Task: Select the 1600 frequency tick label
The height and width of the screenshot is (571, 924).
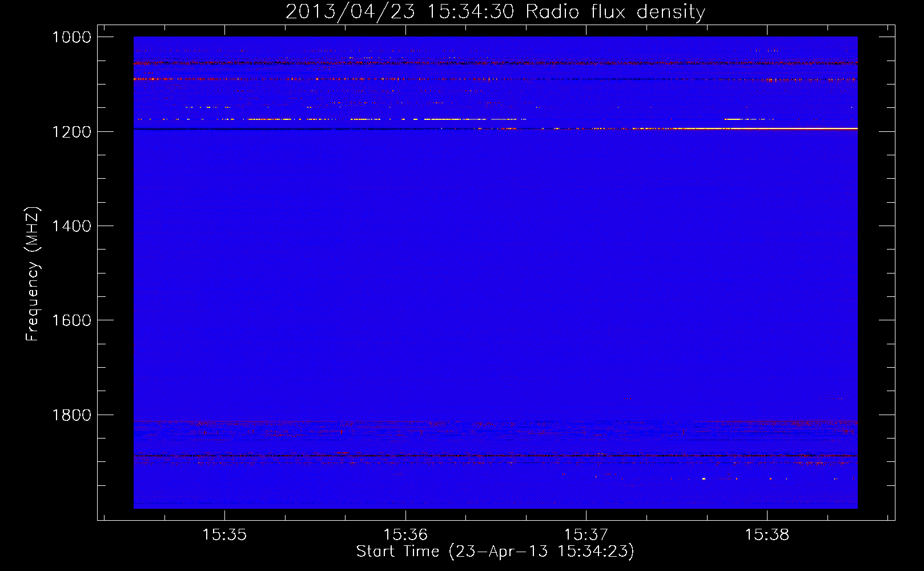Action: [x=71, y=320]
